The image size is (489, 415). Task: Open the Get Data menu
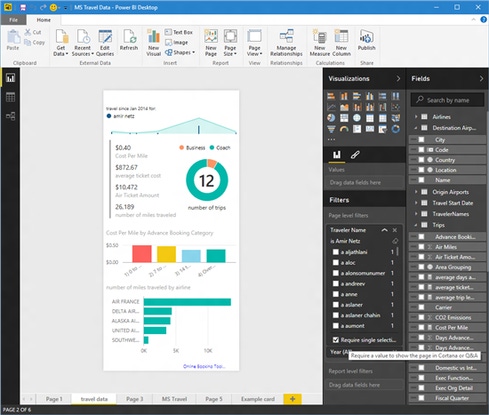point(61,43)
